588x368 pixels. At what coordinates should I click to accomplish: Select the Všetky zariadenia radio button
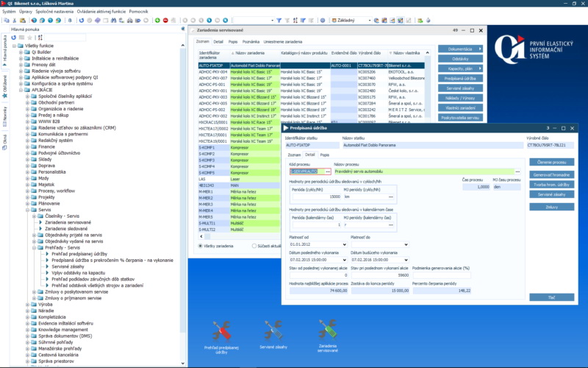(x=200, y=246)
